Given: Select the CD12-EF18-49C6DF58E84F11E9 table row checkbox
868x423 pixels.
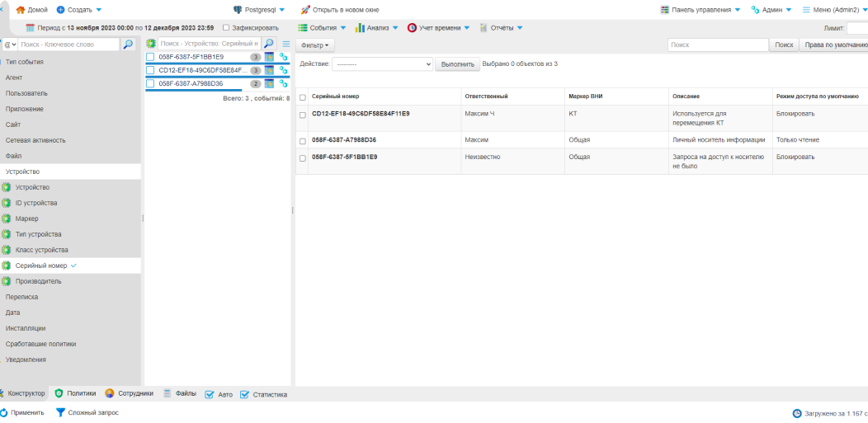Looking at the screenshot, I should pyautogui.click(x=303, y=115).
